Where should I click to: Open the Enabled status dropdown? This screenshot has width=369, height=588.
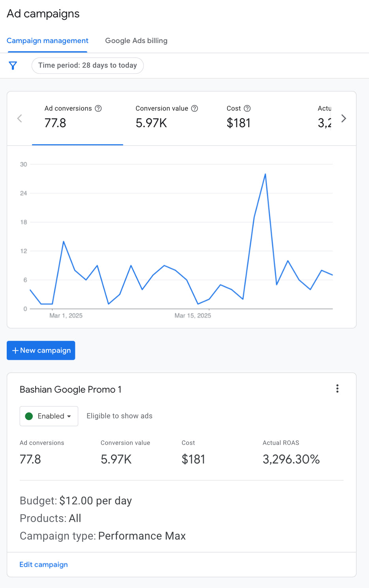point(49,416)
